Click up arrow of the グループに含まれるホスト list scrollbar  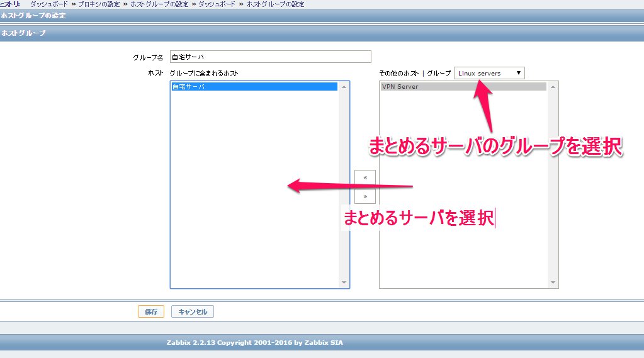click(344, 87)
